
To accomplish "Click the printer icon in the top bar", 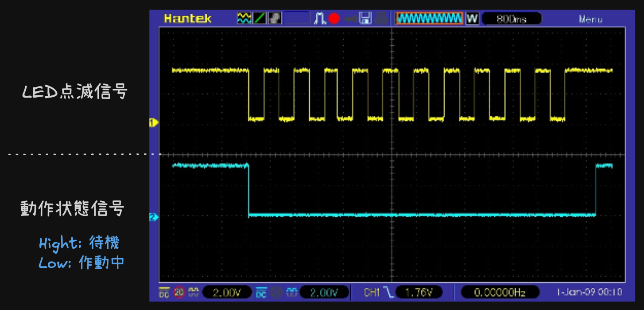I will coord(380,18).
